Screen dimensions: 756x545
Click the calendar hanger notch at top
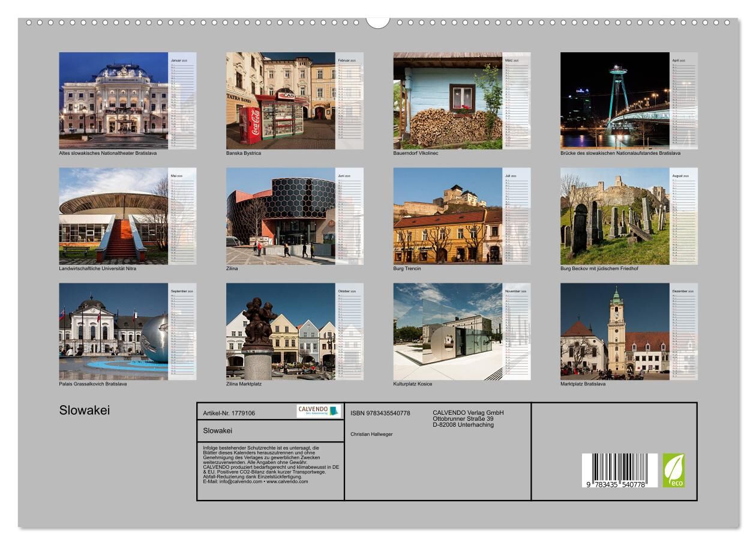click(377, 22)
